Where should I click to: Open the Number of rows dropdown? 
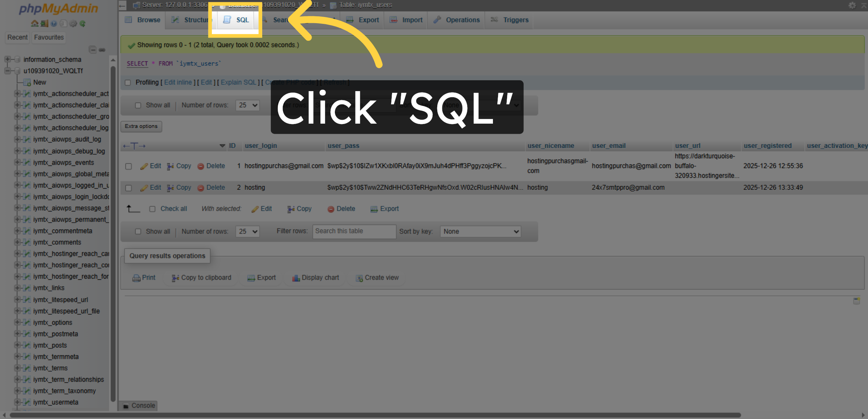click(x=247, y=231)
